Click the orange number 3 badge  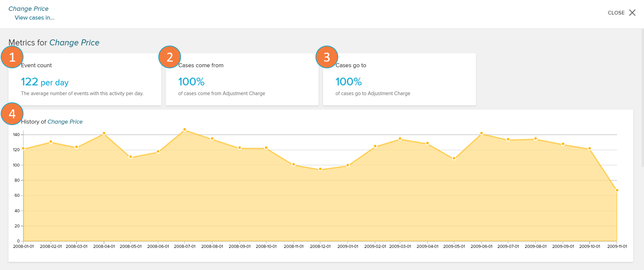(327, 57)
